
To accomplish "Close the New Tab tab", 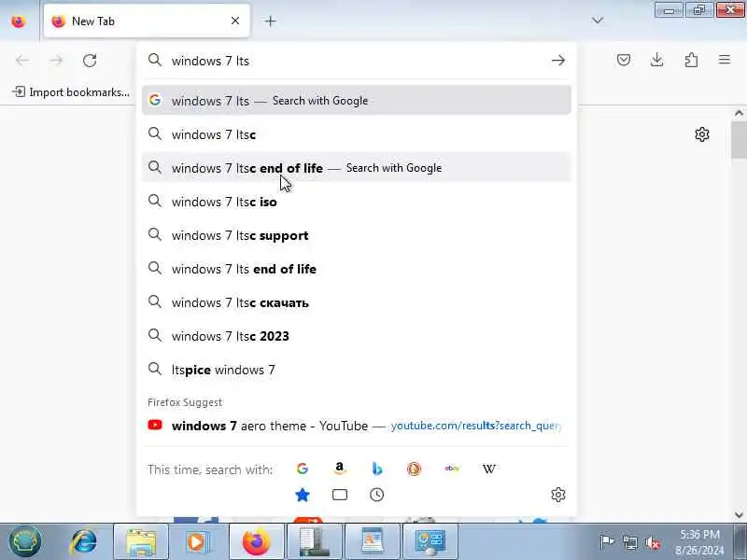I will [235, 21].
